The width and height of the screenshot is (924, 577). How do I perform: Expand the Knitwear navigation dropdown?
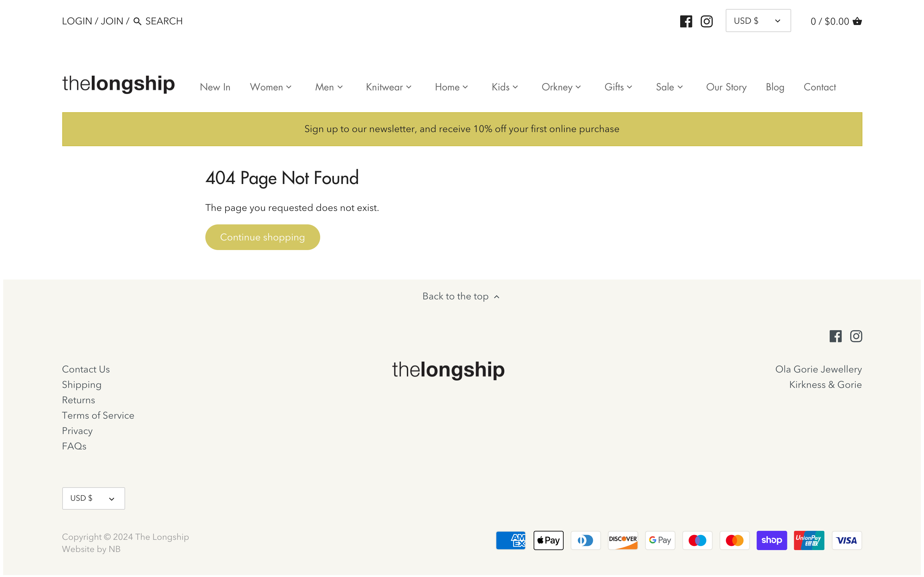388,87
